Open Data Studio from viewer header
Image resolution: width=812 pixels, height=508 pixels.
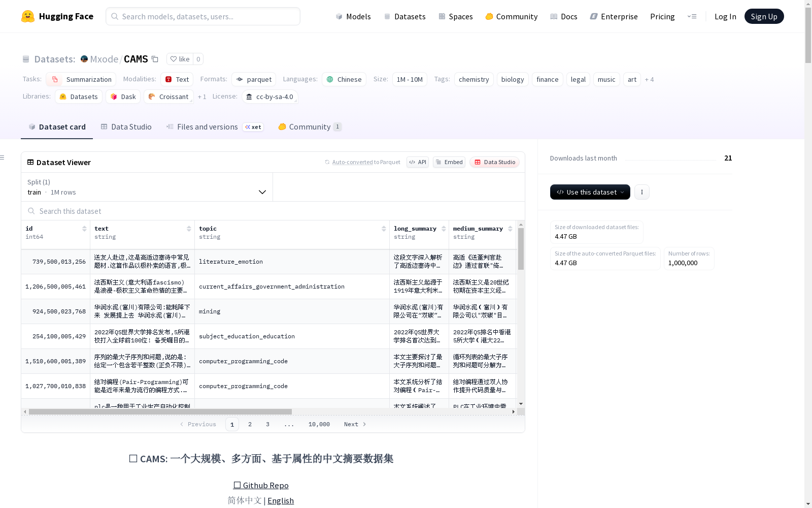click(x=495, y=162)
